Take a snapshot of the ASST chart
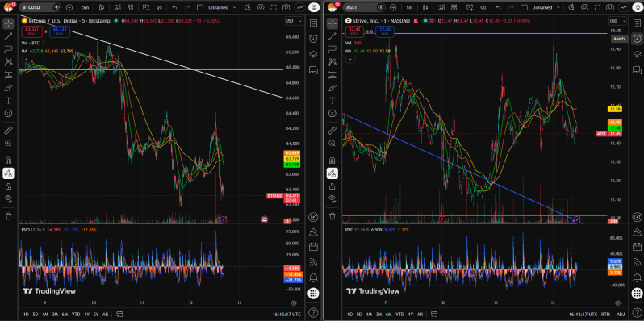The image size is (644, 321). click(610, 7)
